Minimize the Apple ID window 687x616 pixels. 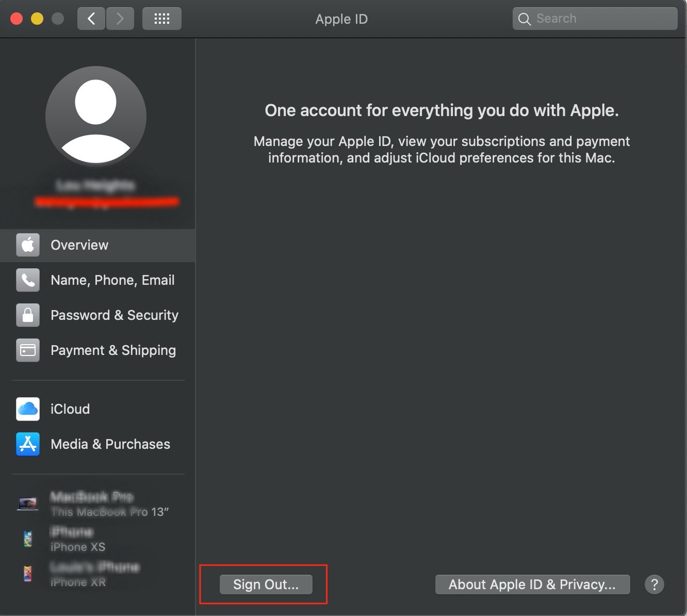37,19
